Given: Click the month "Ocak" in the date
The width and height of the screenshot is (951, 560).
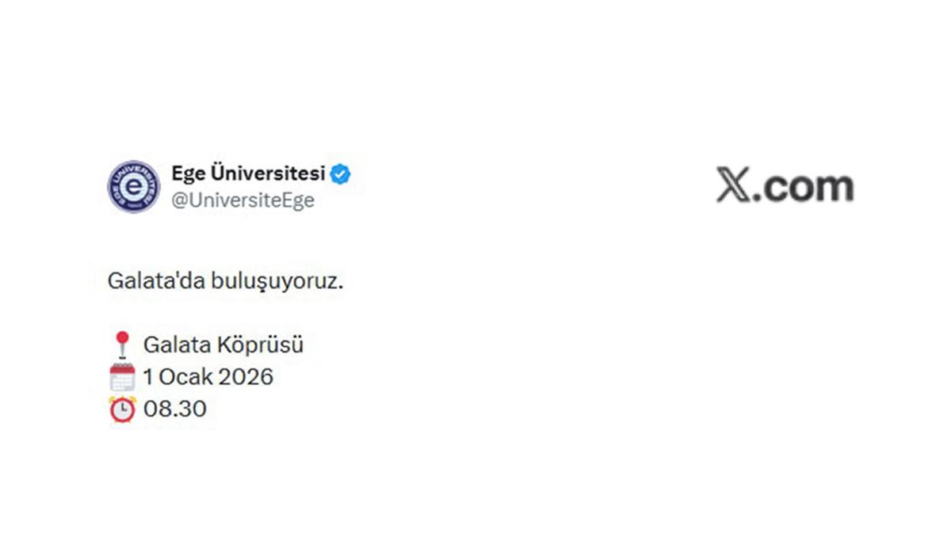Looking at the screenshot, I should 185,377.
